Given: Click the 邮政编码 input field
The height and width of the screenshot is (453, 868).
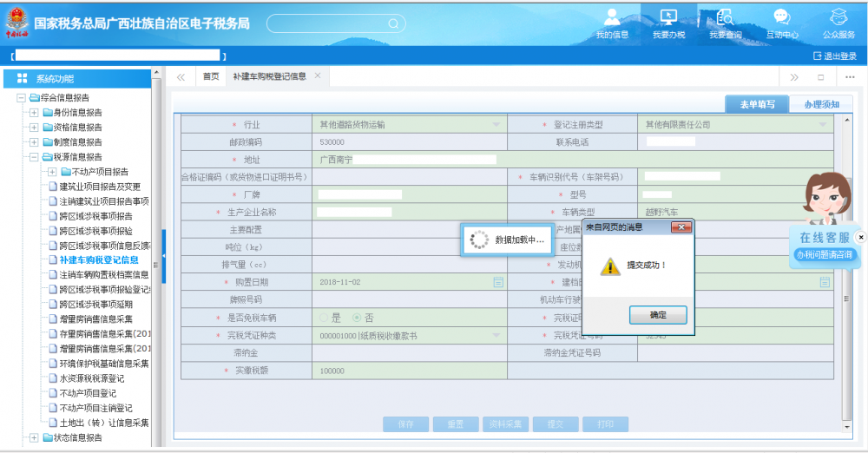Looking at the screenshot, I should [x=408, y=142].
